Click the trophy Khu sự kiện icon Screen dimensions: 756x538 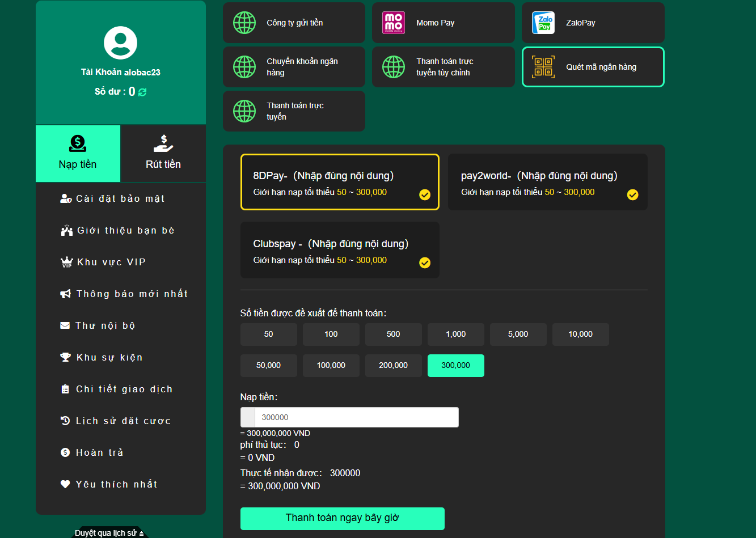(x=66, y=357)
